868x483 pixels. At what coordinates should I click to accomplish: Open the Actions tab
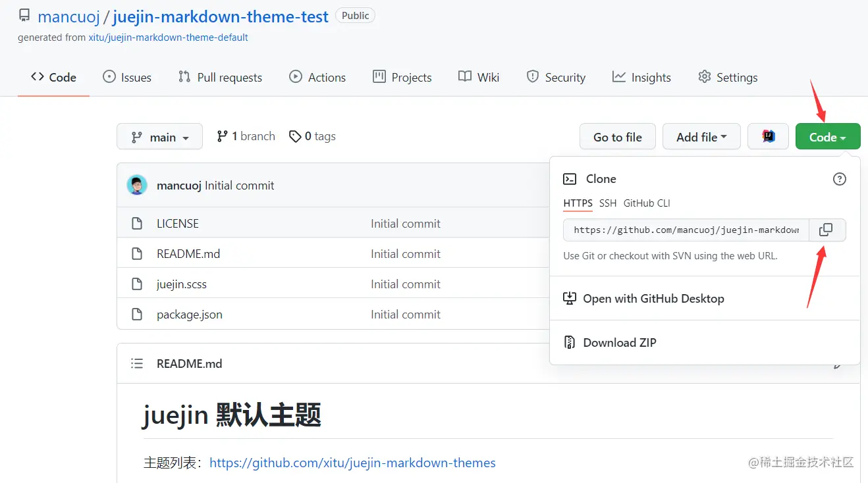pyautogui.click(x=317, y=77)
